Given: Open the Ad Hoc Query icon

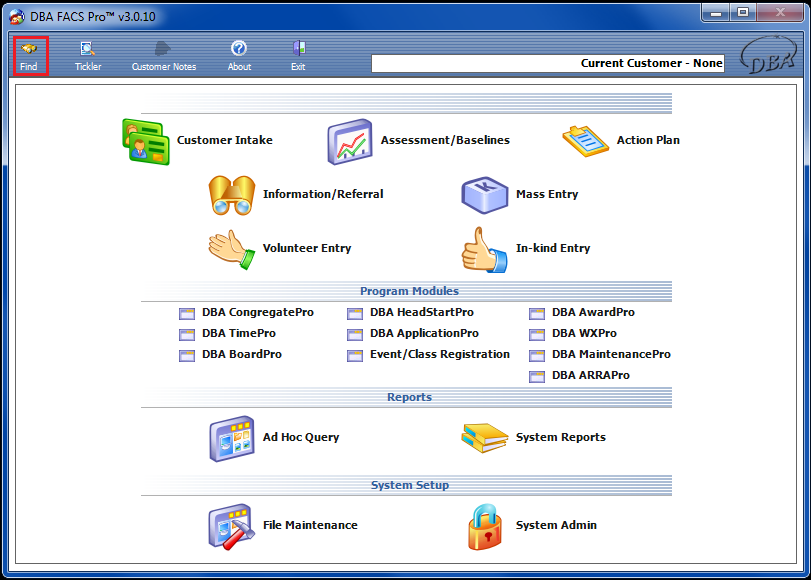Looking at the screenshot, I should point(232,438).
